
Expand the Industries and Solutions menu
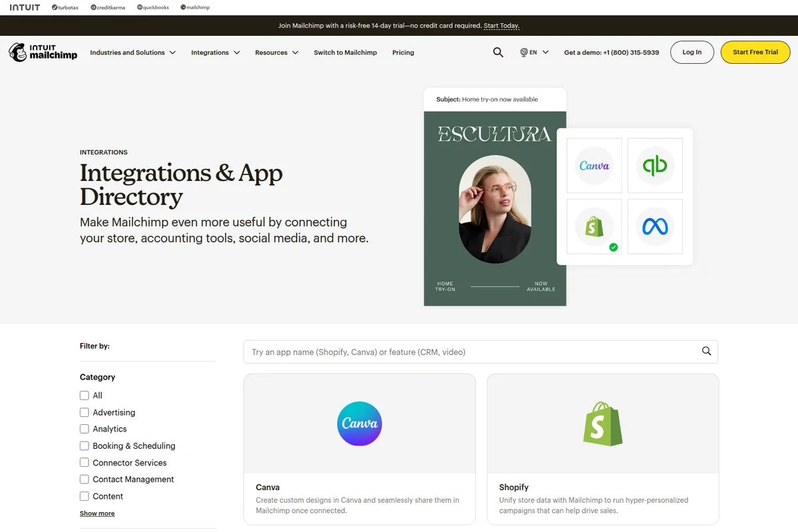[132, 52]
